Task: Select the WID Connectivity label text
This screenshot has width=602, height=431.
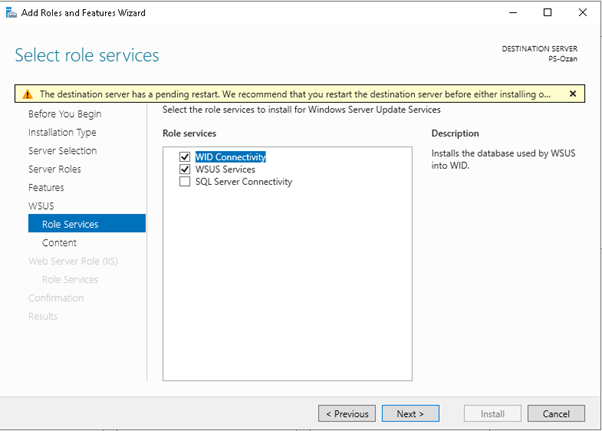Action: 230,157
